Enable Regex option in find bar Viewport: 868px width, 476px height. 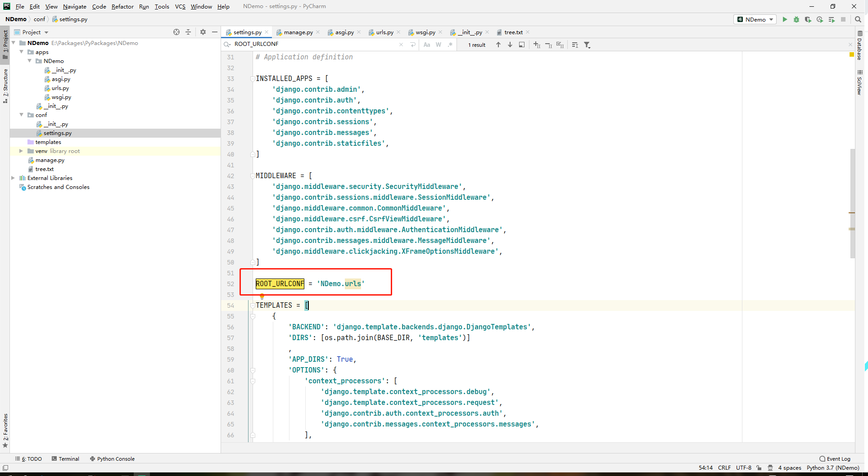(x=450, y=45)
